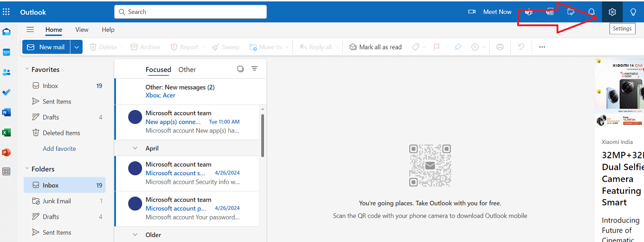
Task: Click the Mark all as read button
Action: point(375,47)
